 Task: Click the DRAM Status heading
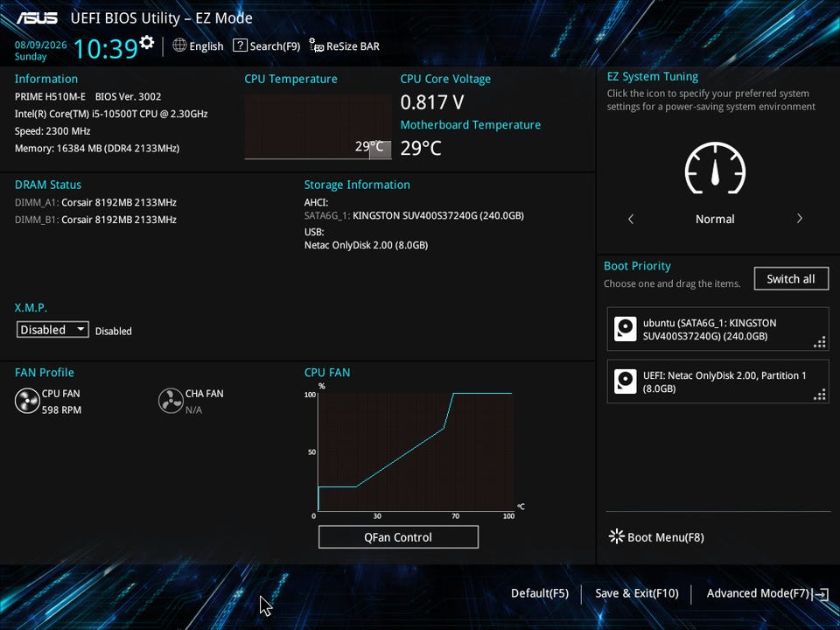coord(48,185)
